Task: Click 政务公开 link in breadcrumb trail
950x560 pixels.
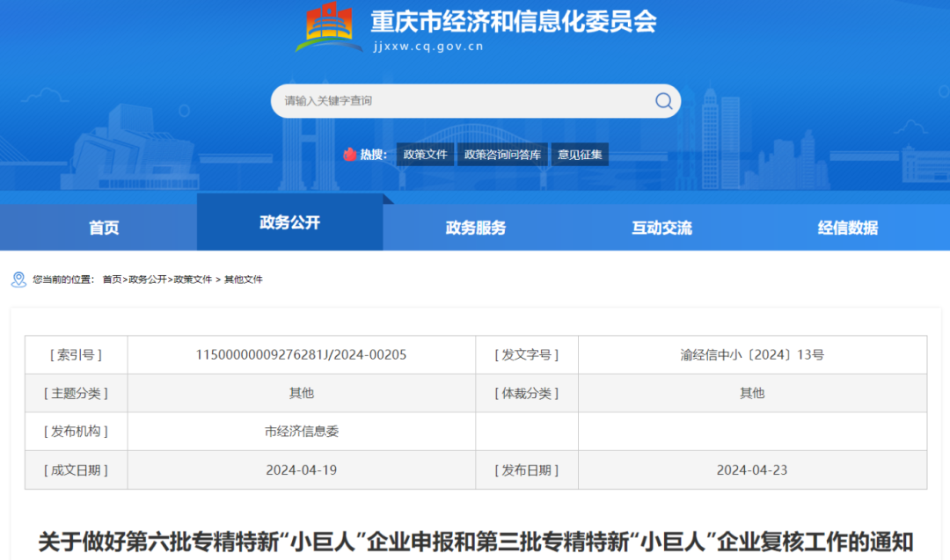Action: [147, 280]
